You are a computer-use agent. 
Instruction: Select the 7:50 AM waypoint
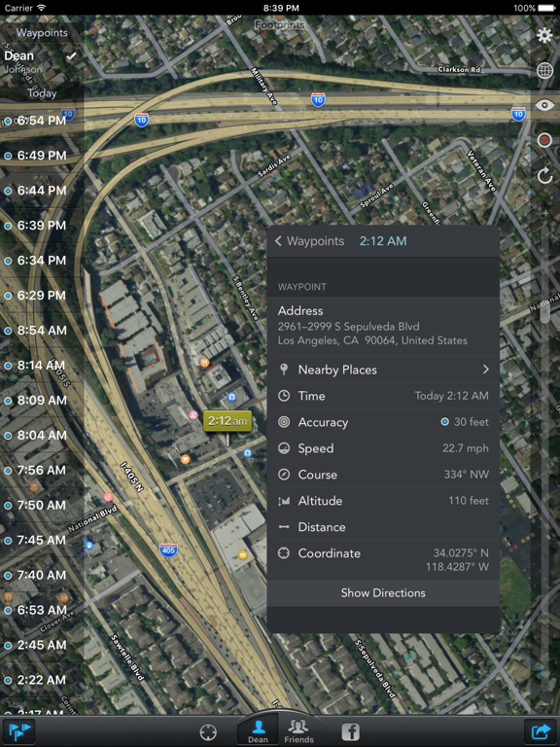42,505
